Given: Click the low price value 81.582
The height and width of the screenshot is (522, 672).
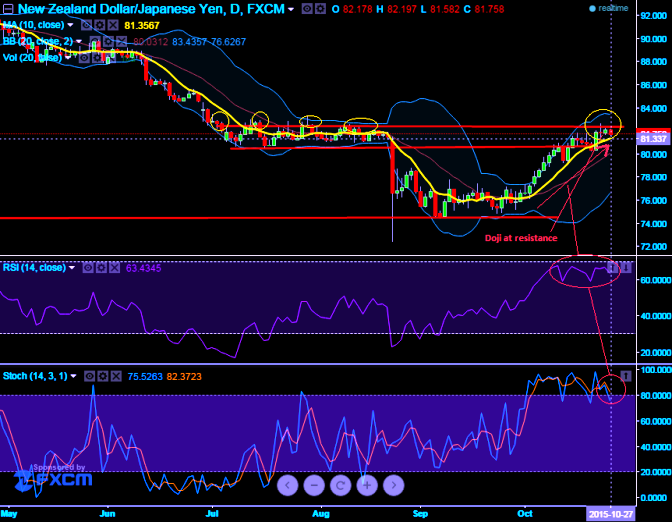Looking at the screenshot, I should pos(445,9).
